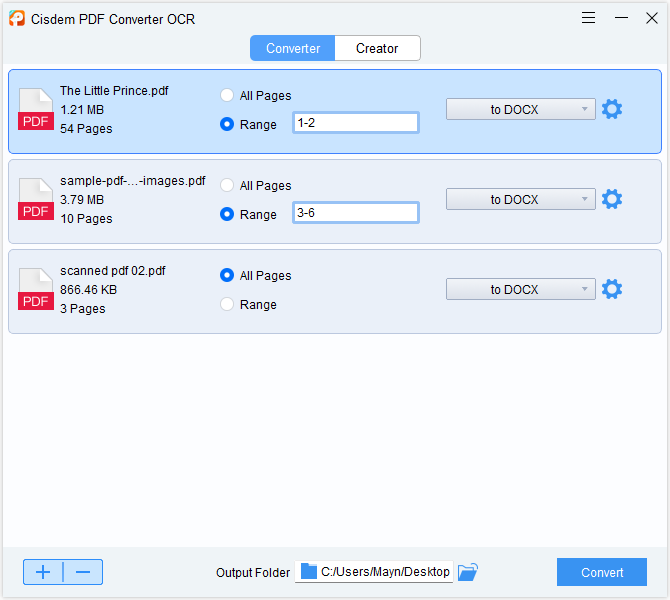Viewport: 670px width, 600px height.
Task: Start conversion with Convert button
Action: [602, 572]
